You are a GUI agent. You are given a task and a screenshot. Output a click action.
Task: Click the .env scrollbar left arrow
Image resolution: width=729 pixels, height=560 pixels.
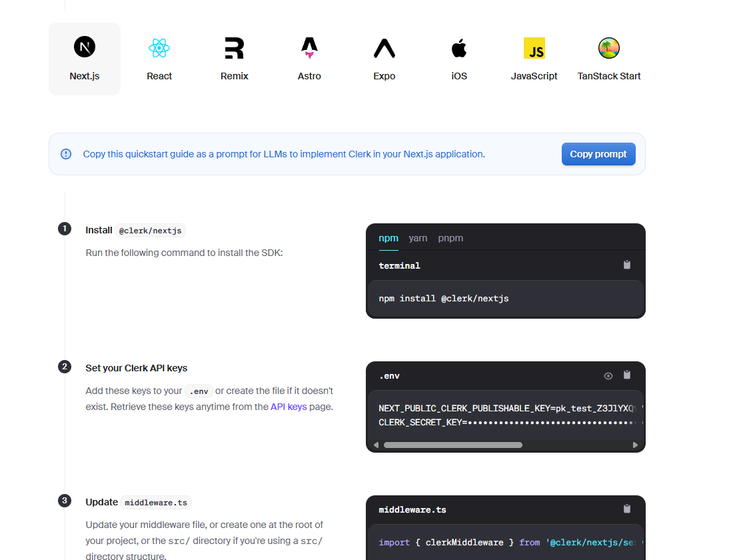tap(376, 445)
